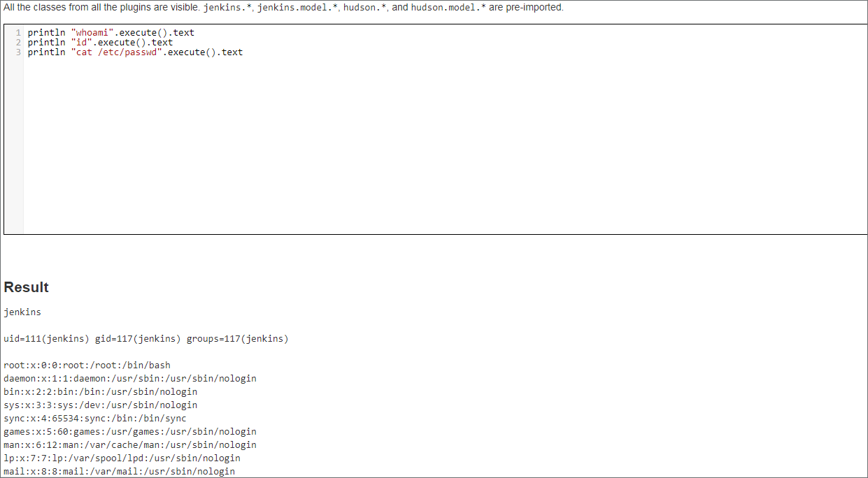868x478 pixels.
Task: Click the daemon passwd entry line
Action: coord(129,378)
